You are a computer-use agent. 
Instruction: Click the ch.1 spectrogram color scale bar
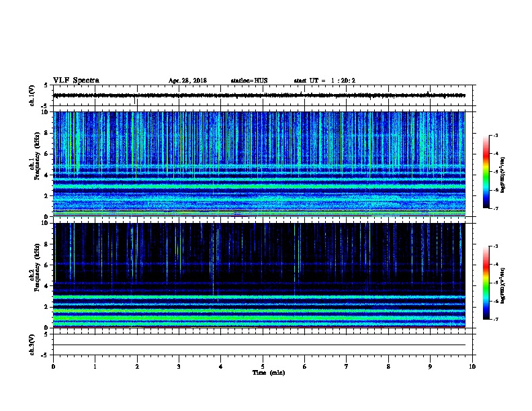tap(486, 172)
